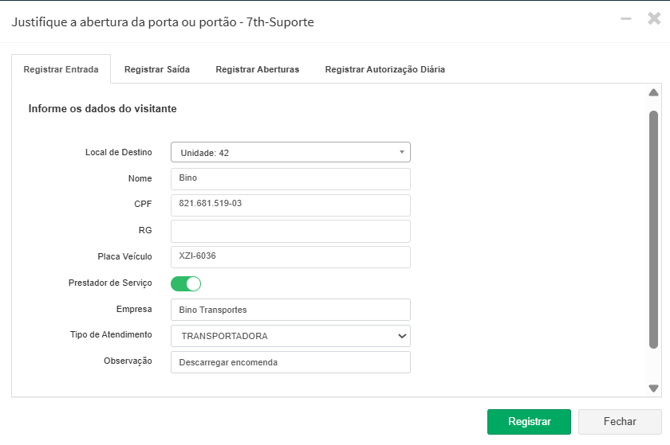
Task: Click the scroll down arrow icon
Action: (x=654, y=388)
